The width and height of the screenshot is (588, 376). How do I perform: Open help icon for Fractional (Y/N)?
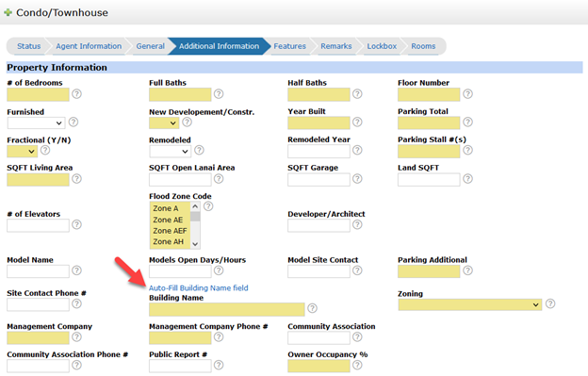[45, 150]
